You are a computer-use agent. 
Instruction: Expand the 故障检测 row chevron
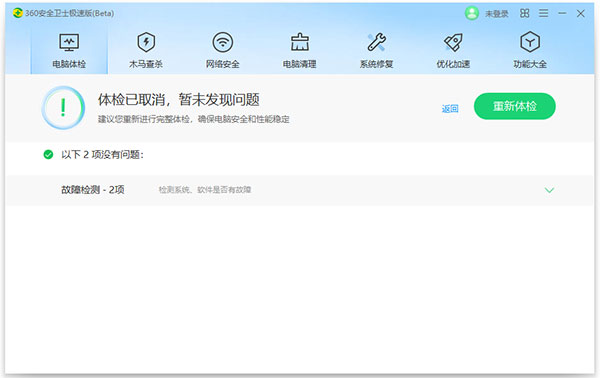click(549, 190)
